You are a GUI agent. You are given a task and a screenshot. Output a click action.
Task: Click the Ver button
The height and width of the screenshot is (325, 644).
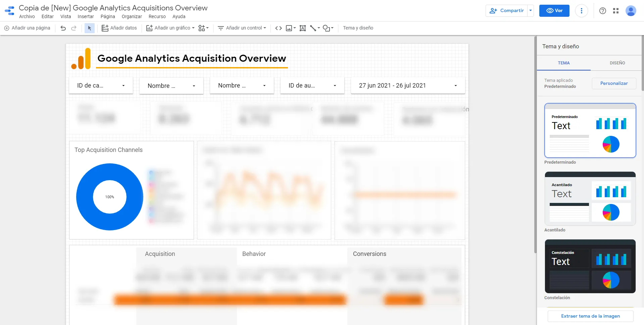[554, 11]
